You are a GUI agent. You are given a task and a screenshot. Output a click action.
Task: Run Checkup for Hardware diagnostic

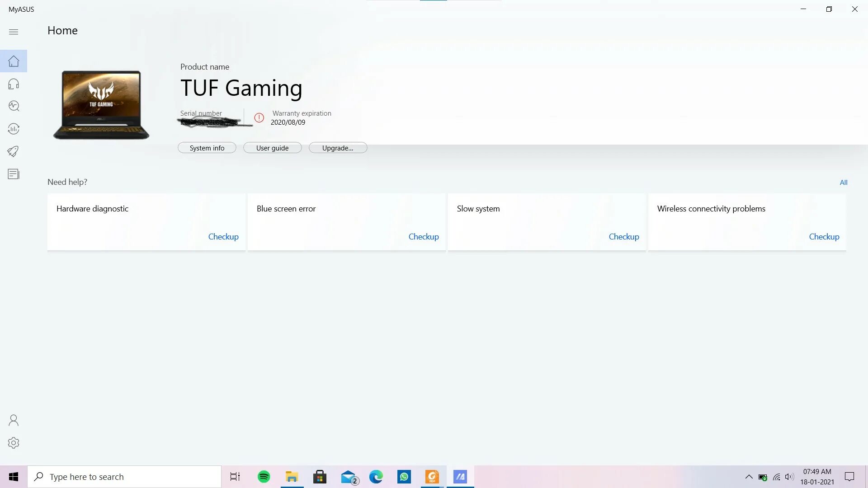coord(223,236)
